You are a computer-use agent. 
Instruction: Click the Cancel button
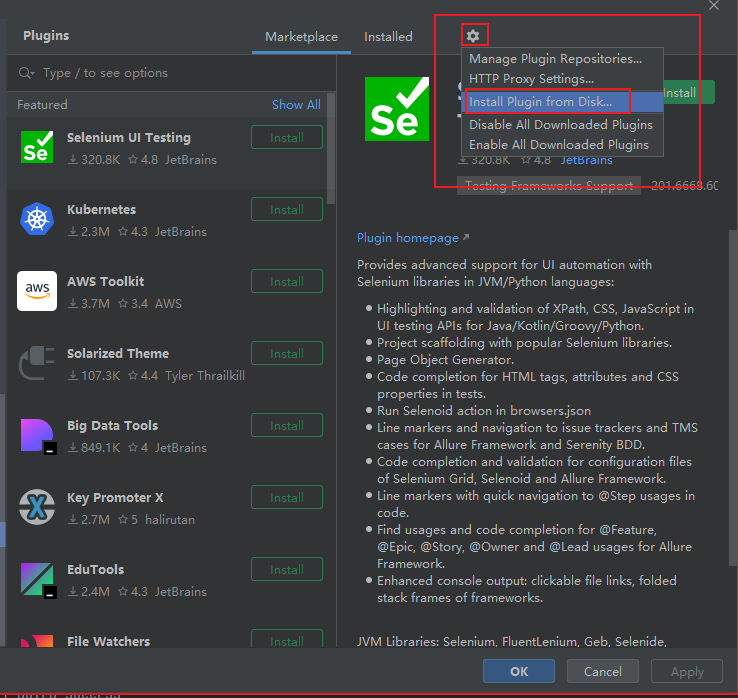pos(602,671)
